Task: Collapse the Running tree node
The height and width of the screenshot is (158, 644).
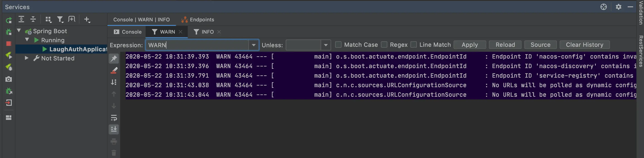Action: point(27,39)
